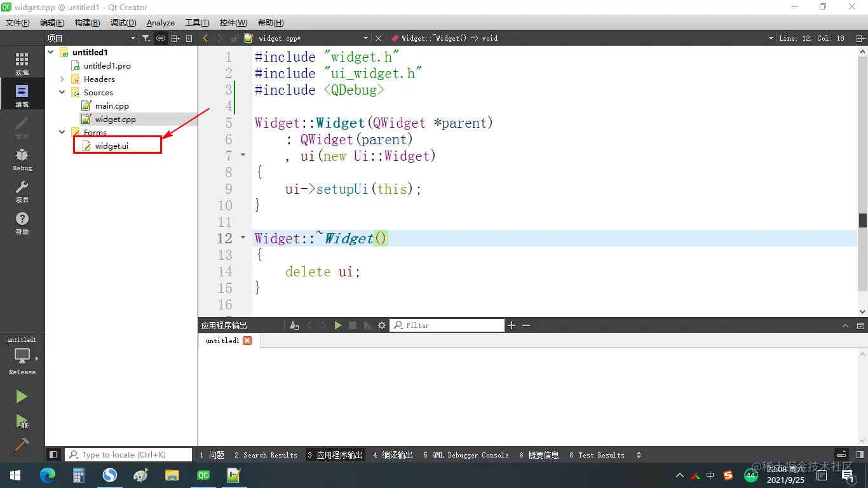
Task: Click the project pane split icon
Action: (176, 38)
